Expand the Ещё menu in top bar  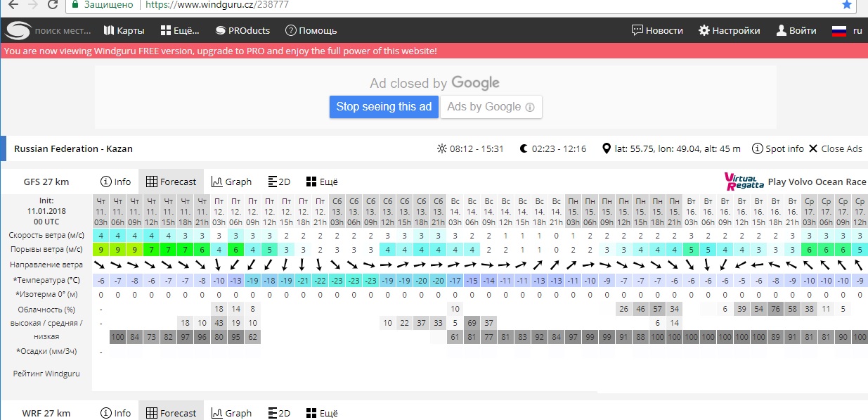click(180, 30)
